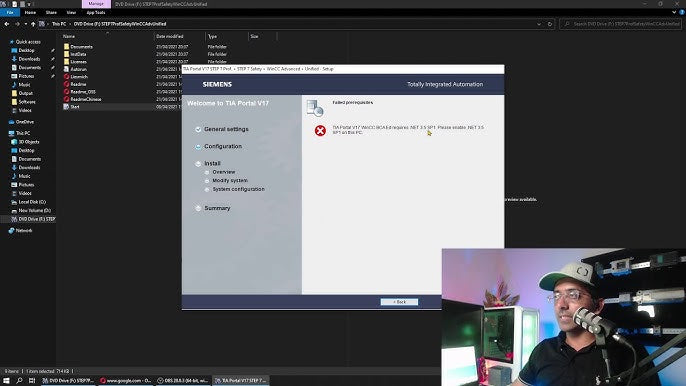Select DVD Drive (F:) in the navigation pane

point(37,219)
